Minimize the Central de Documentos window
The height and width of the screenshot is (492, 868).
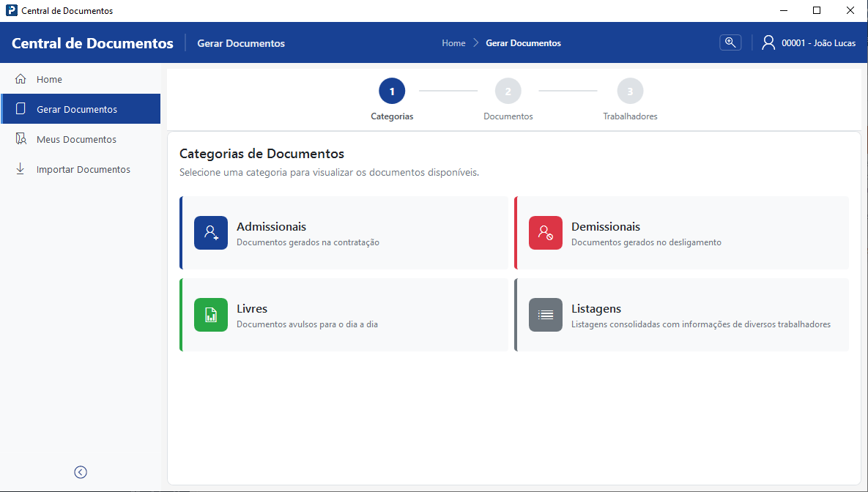pyautogui.click(x=783, y=10)
